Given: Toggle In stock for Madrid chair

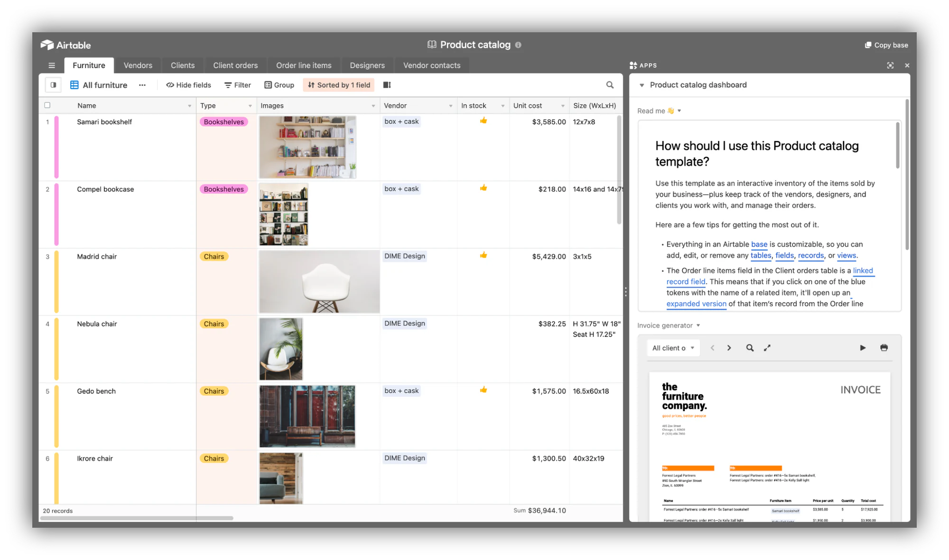Looking at the screenshot, I should point(483,255).
